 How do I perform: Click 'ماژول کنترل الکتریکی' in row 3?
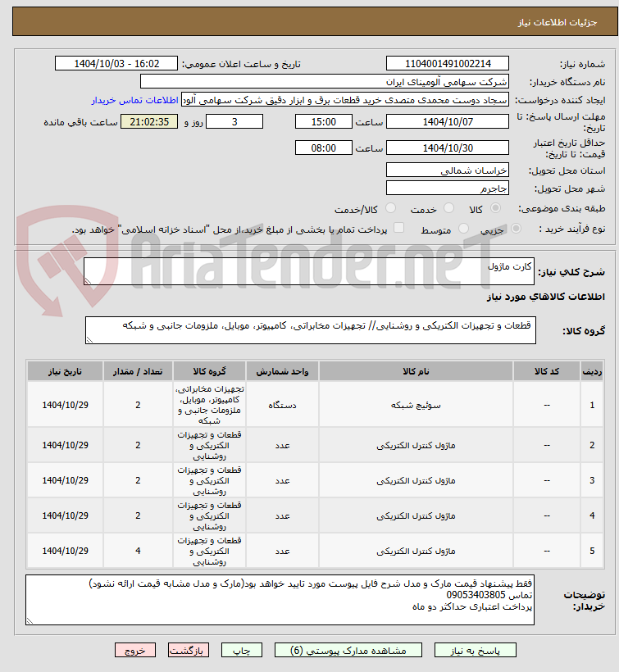[416, 480]
